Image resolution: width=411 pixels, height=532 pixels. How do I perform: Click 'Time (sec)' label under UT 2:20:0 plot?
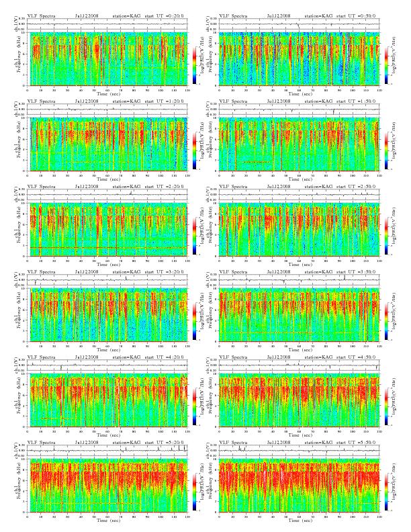click(x=107, y=264)
